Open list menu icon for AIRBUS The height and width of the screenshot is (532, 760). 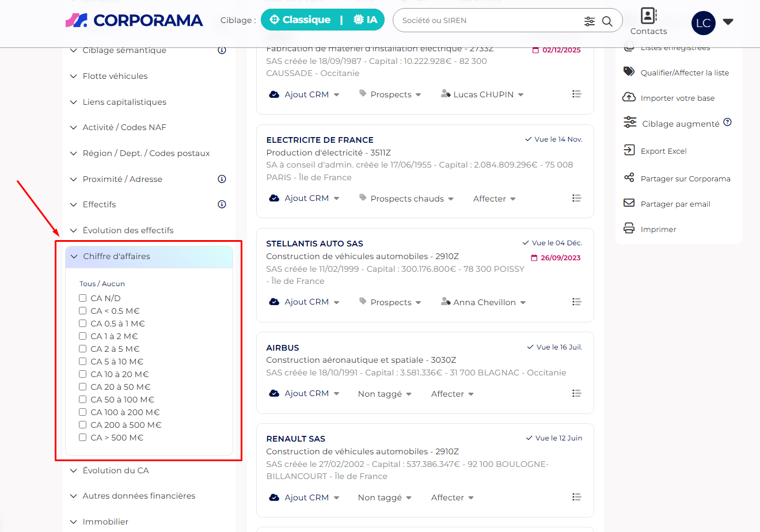point(576,393)
